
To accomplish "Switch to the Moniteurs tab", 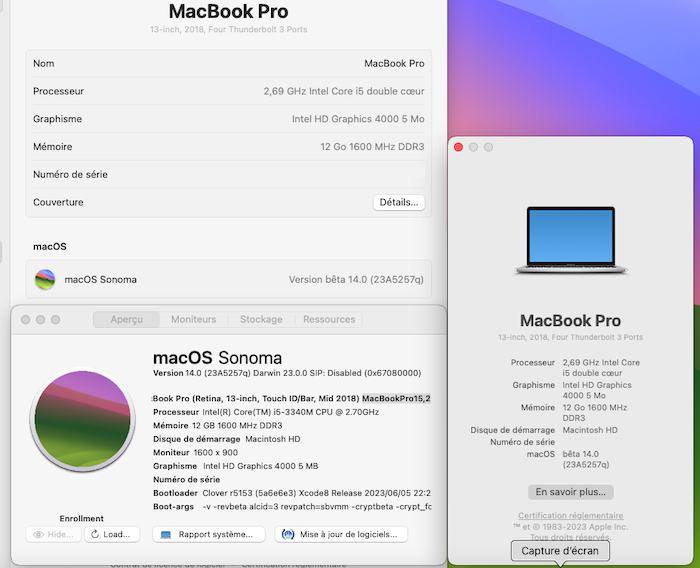I will point(194,319).
